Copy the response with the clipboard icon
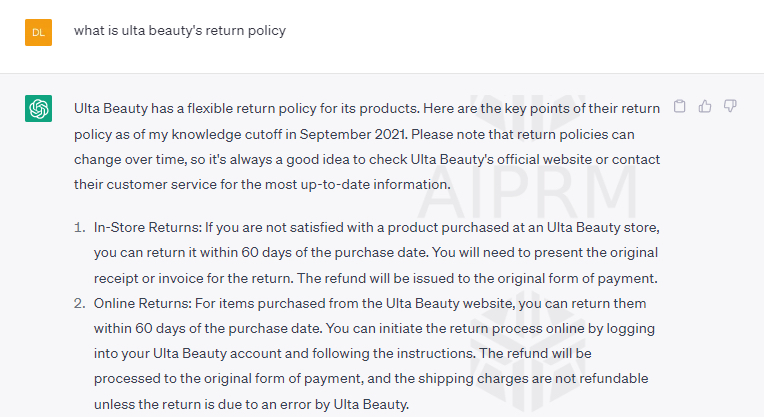The image size is (764, 417). coord(679,106)
